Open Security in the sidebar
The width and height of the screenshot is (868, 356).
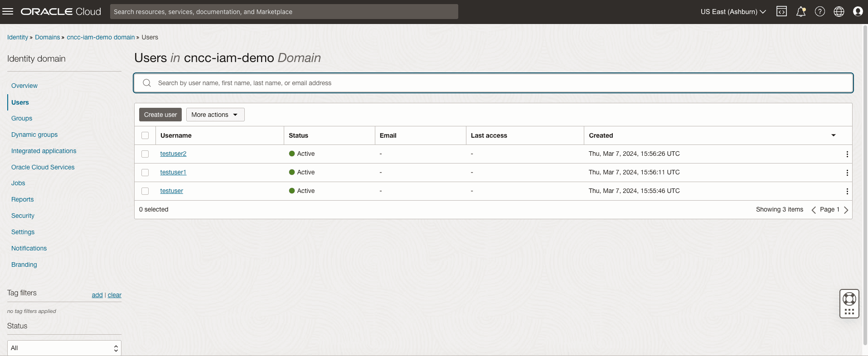tap(23, 216)
